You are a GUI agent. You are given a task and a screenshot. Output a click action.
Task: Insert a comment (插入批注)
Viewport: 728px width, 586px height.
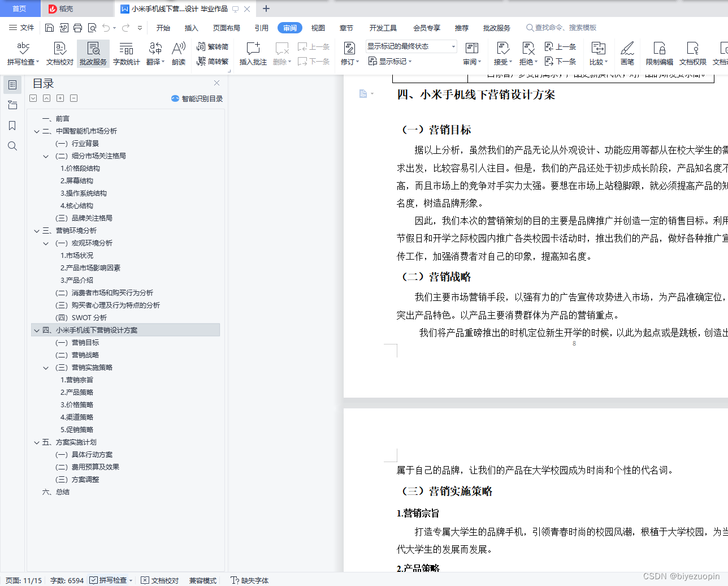253,53
